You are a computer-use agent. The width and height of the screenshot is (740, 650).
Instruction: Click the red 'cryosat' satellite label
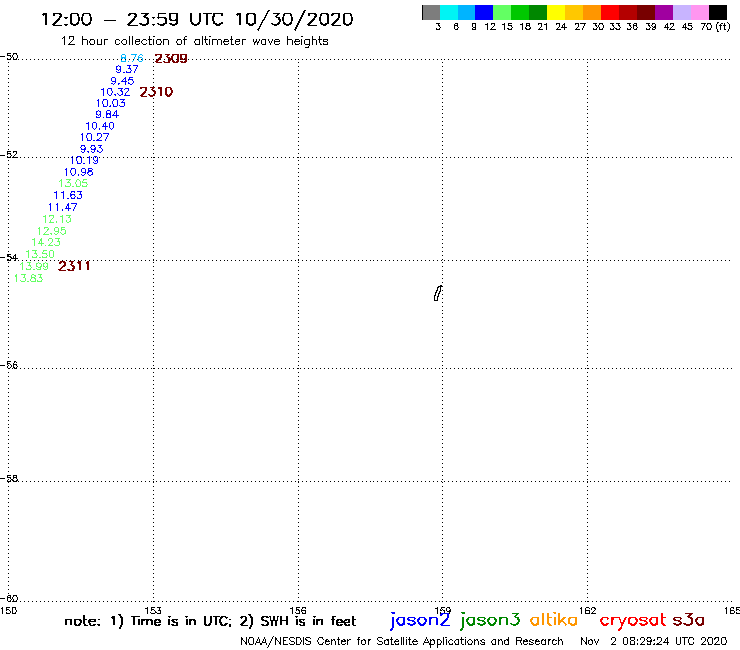[633, 620]
